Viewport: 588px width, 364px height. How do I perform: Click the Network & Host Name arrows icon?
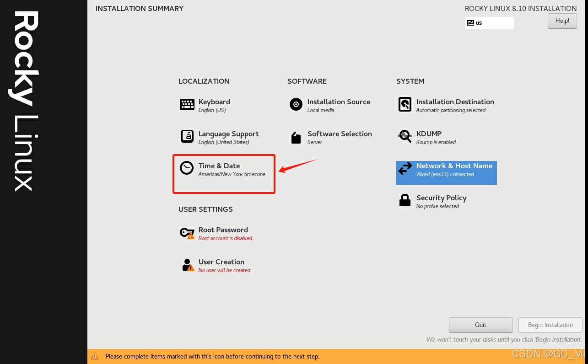[x=405, y=168]
